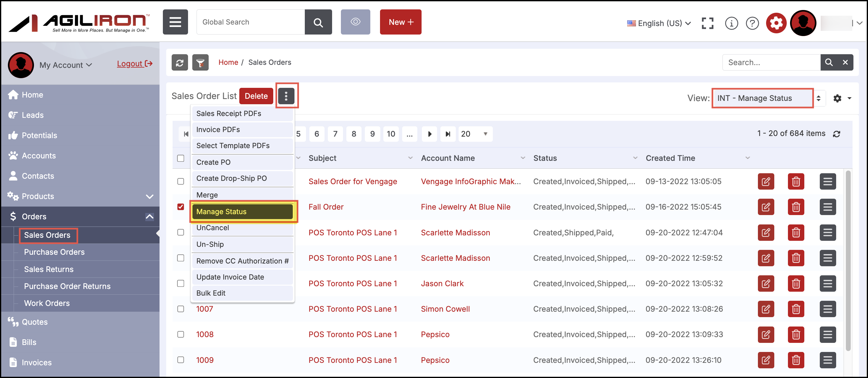Open row menu for order 1009
The height and width of the screenshot is (378, 868).
coord(827,360)
